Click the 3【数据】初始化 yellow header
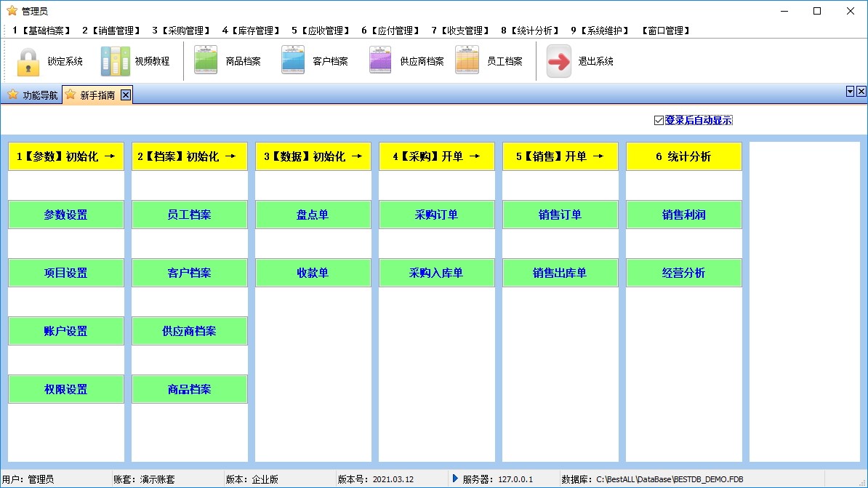 click(x=313, y=156)
